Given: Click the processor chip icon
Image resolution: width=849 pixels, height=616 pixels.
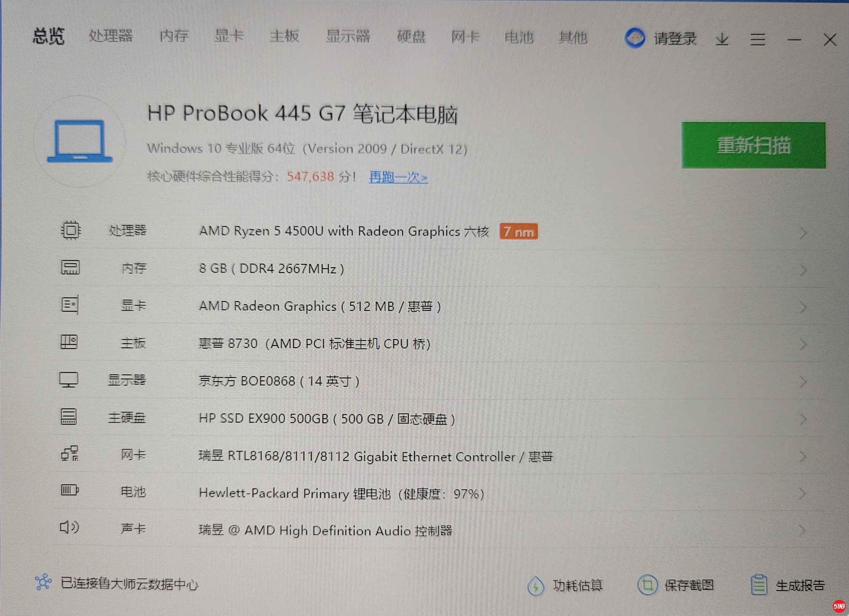Looking at the screenshot, I should pyautogui.click(x=70, y=230).
